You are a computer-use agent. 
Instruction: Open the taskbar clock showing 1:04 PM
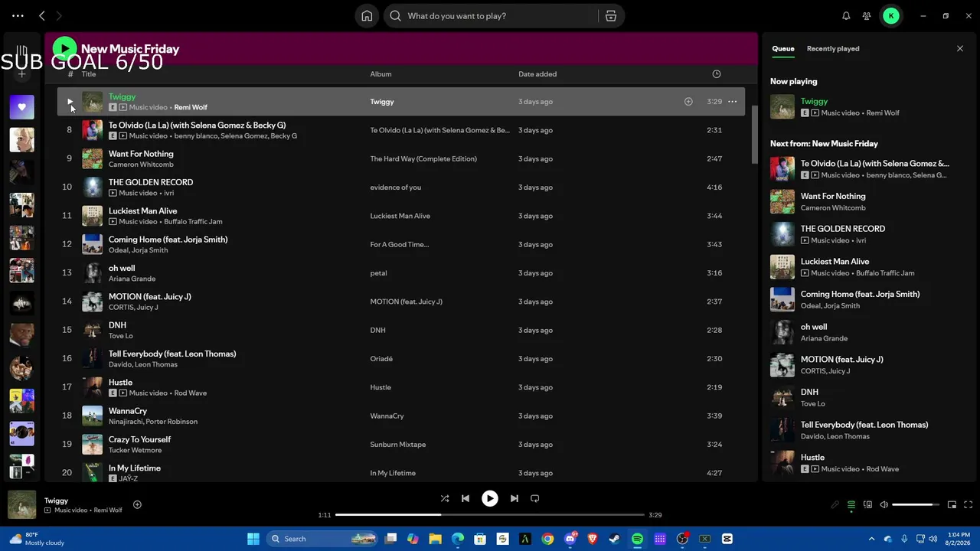958,539
